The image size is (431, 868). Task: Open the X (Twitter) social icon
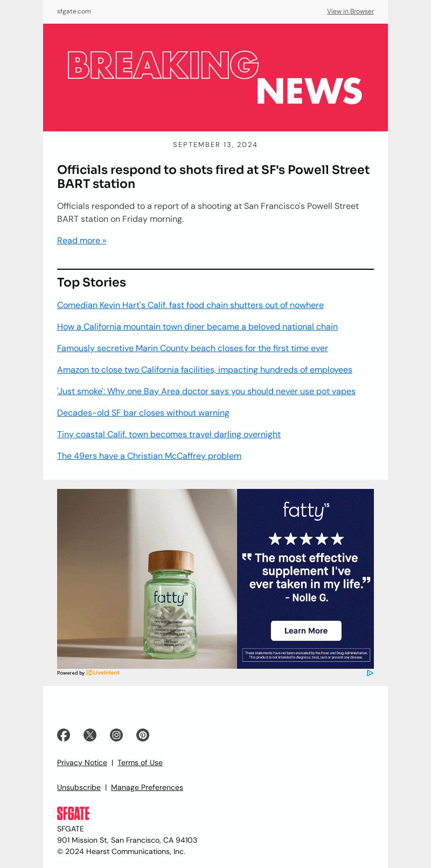point(90,735)
